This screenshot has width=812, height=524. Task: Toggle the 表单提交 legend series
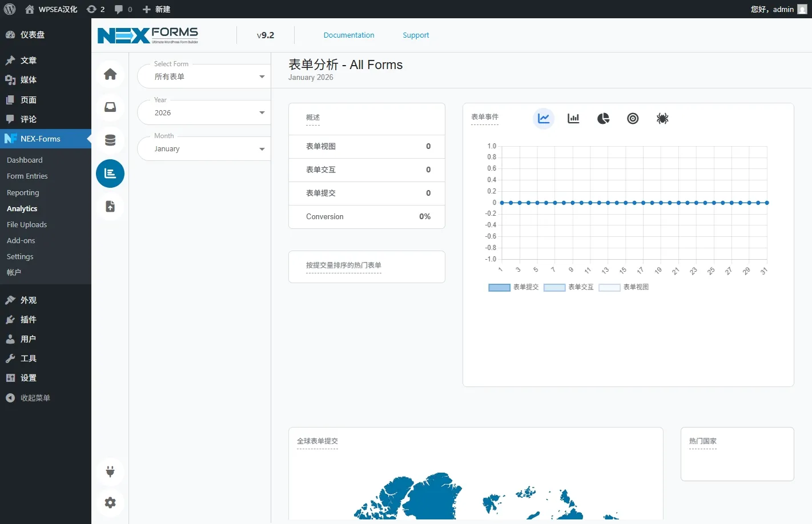[x=513, y=287]
